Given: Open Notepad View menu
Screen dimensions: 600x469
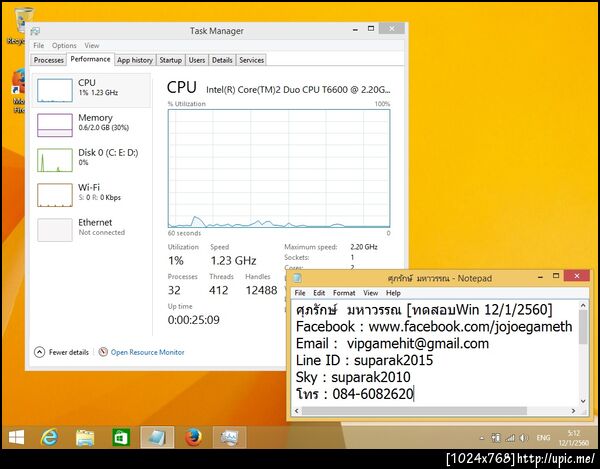Looking at the screenshot, I should point(370,293).
